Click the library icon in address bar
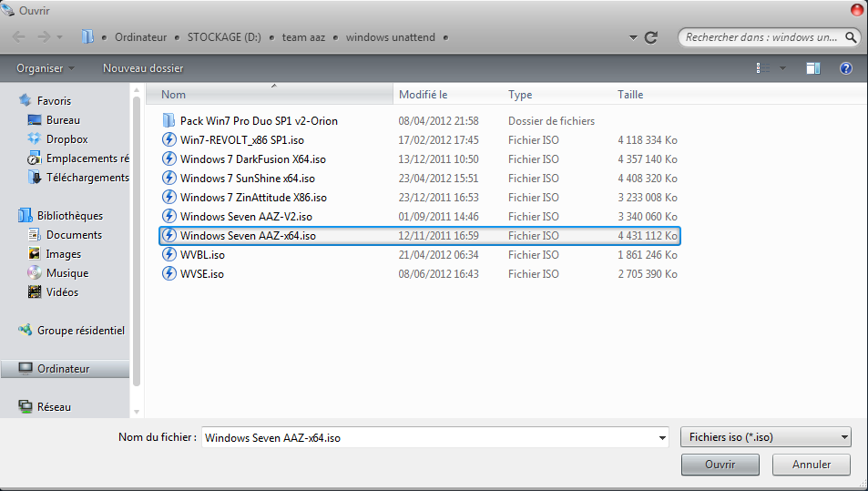This screenshot has width=868, height=491. point(87,37)
